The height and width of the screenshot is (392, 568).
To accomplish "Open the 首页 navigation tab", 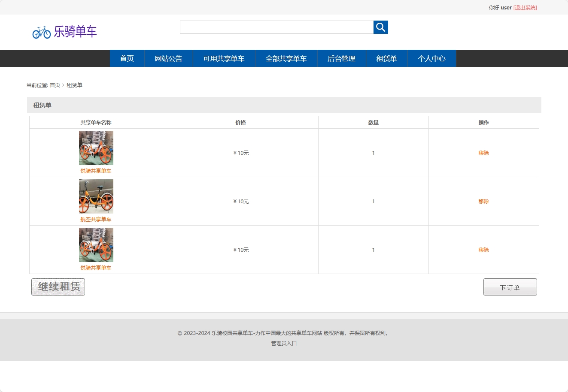I will [127, 59].
